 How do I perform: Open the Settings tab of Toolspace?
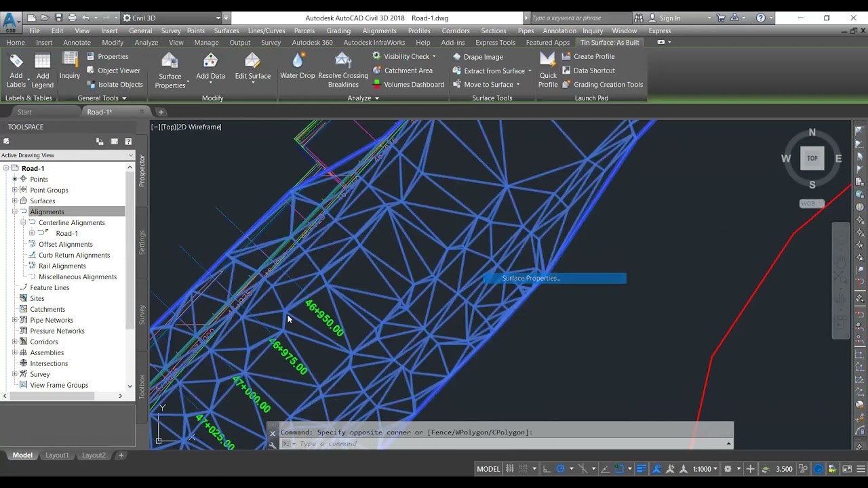pyautogui.click(x=142, y=243)
